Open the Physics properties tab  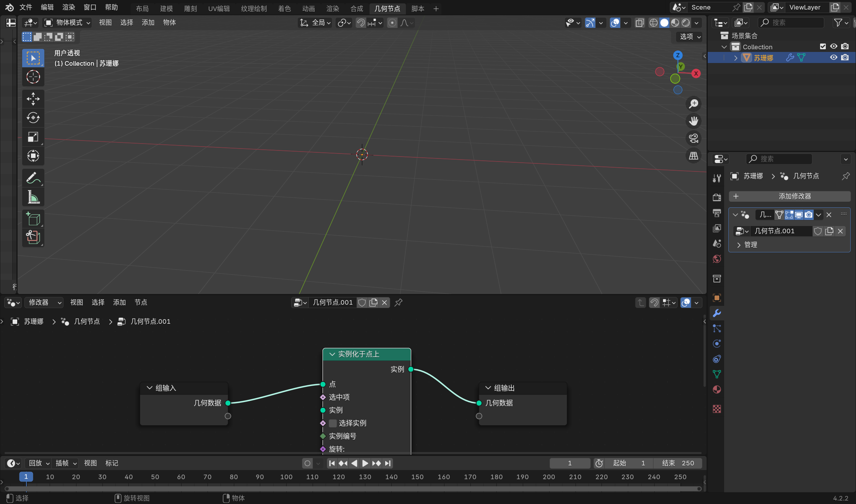(717, 344)
